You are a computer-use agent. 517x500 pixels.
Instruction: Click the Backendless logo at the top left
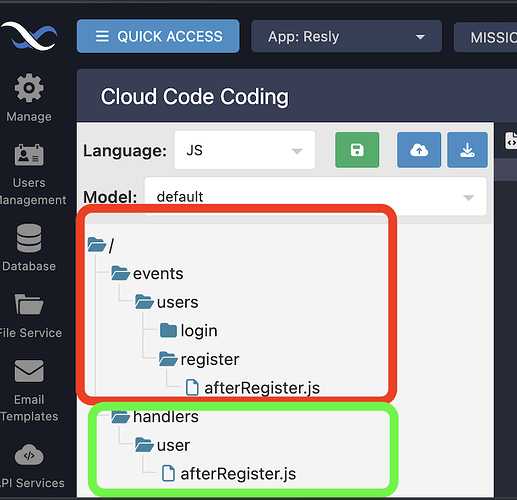coord(29,36)
